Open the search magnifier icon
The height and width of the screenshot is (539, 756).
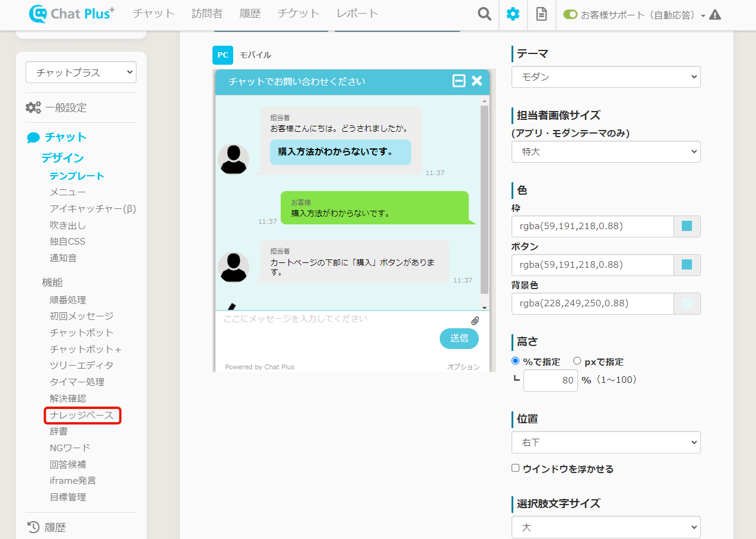tap(485, 14)
